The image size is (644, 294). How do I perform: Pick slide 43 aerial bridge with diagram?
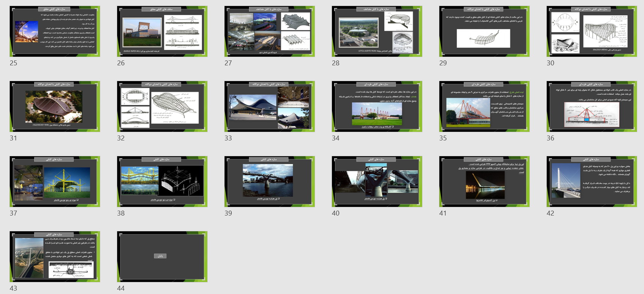point(55,257)
